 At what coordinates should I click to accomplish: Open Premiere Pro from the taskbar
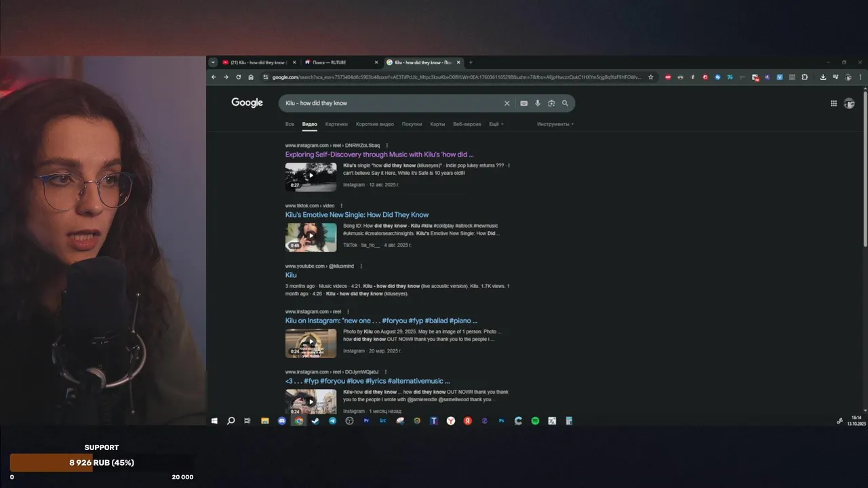pos(366,421)
